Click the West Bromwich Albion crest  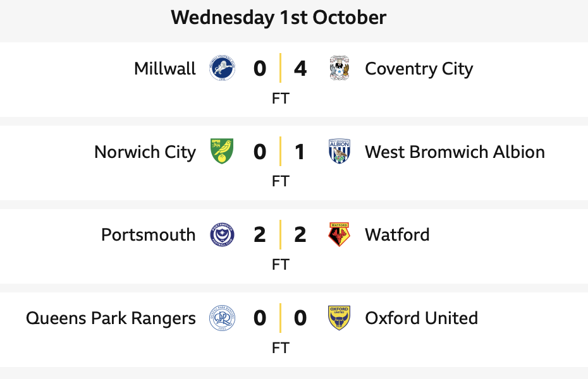click(x=340, y=152)
